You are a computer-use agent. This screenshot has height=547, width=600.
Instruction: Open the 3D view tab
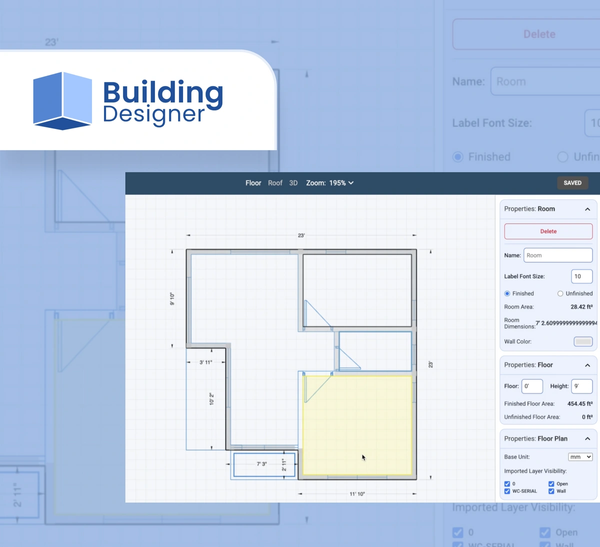[293, 183]
